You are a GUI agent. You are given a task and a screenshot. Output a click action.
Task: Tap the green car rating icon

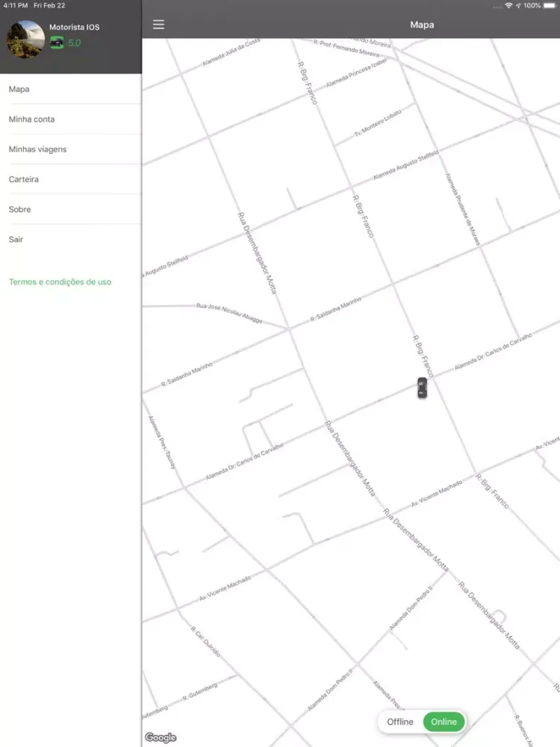click(57, 43)
